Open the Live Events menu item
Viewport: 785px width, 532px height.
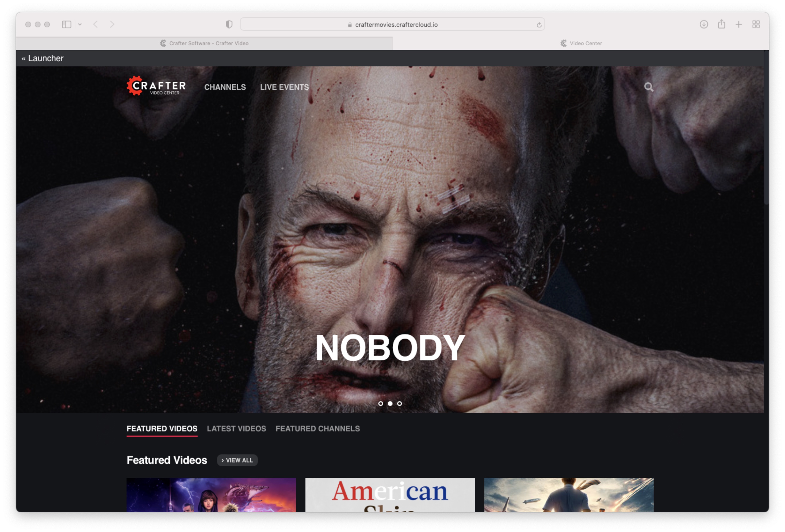point(284,87)
